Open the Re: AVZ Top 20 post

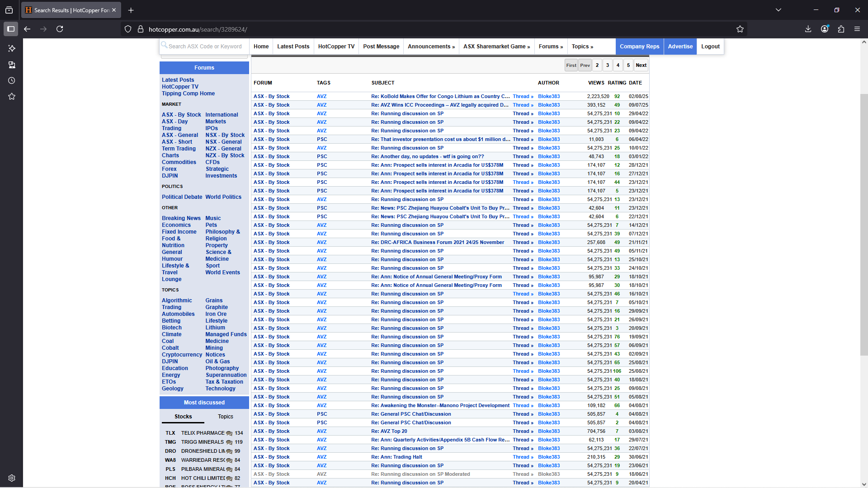(x=389, y=431)
